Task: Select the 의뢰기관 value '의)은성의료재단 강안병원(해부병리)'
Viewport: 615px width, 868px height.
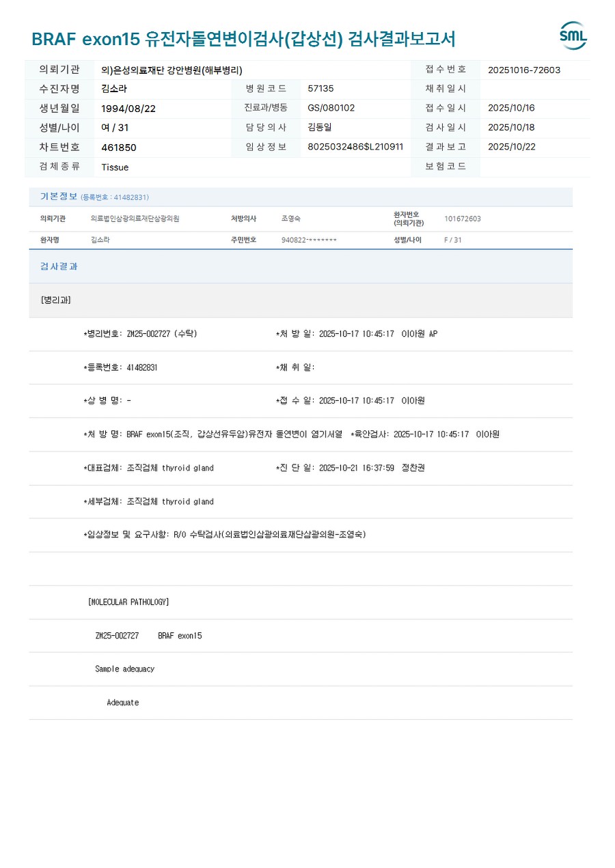Action: click(x=172, y=70)
